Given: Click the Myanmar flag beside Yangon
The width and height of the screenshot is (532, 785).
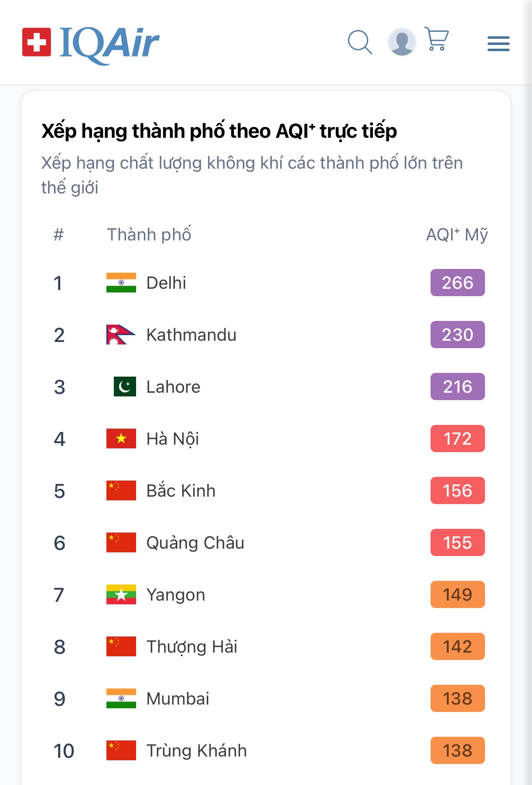Looking at the screenshot, I should (121, 594).
